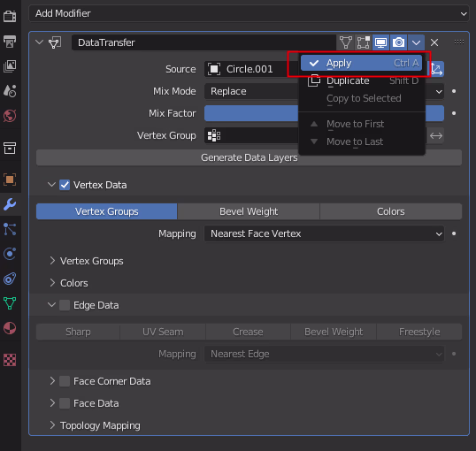476x451 pixels.
Task: Select the UV Seam edge data button
Action: coord(163,332)
